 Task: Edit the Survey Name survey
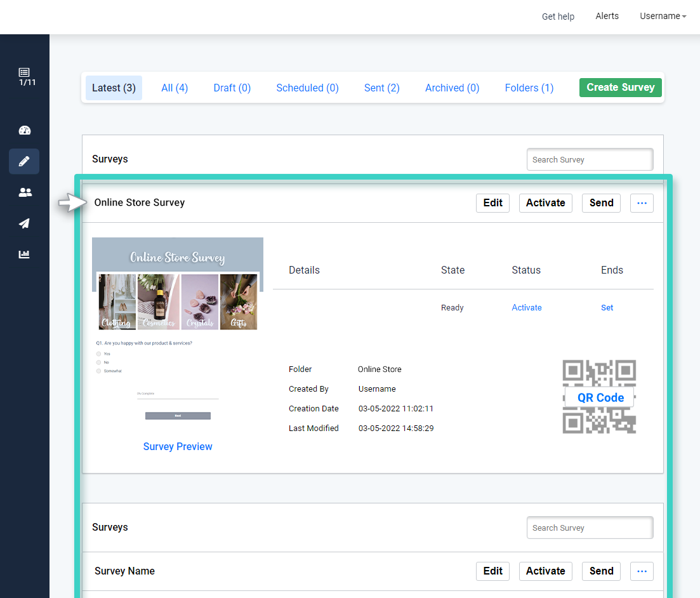[493, 571]
